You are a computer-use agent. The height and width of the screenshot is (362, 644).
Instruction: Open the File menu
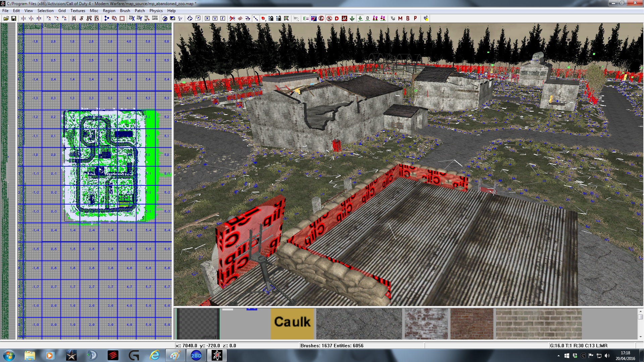5,11
